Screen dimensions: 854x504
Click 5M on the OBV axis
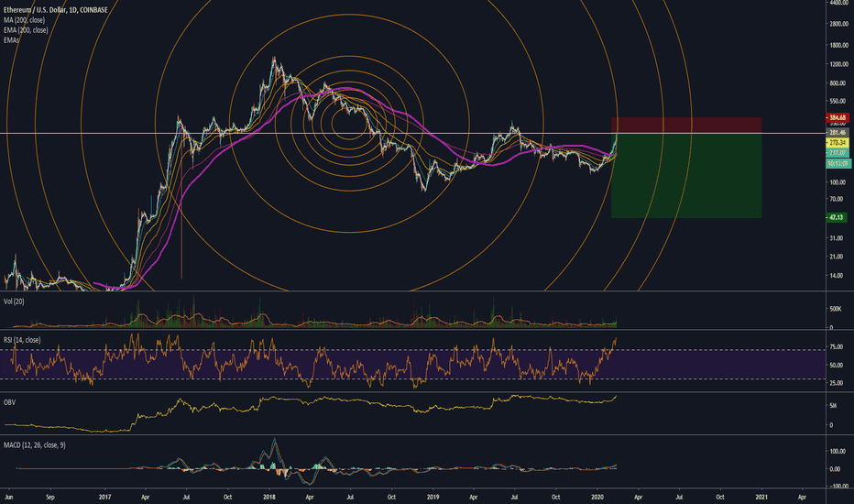pyautogui.click(x=833, y=406)
